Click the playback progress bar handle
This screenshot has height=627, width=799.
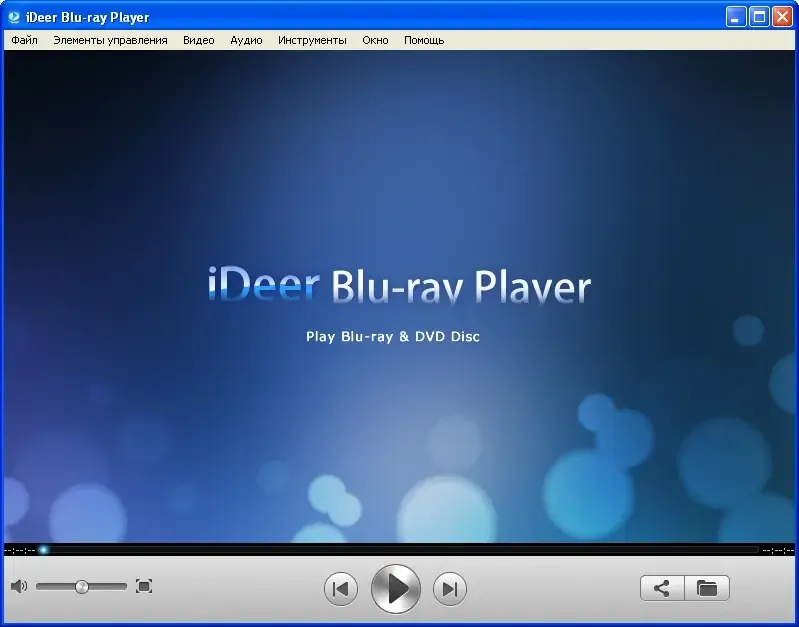coord(44,550)
